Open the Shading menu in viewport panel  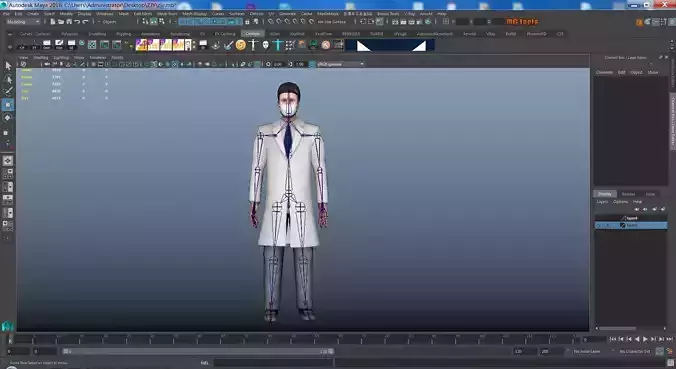click(x=41, y=57)
